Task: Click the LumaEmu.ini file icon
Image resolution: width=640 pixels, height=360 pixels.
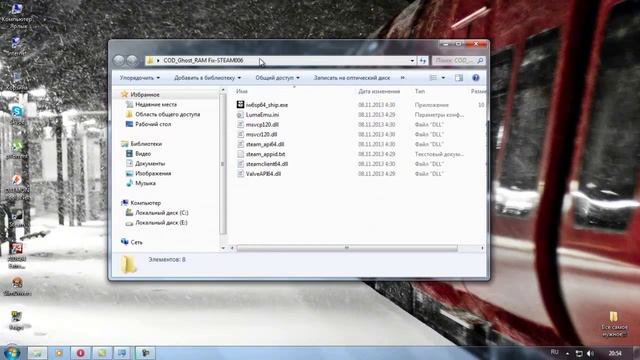Action: tap(240, 115)
